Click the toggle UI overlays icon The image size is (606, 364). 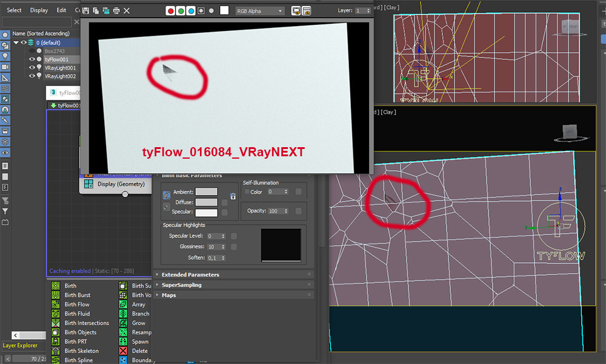pyautogui.click(x=296, y=11)
